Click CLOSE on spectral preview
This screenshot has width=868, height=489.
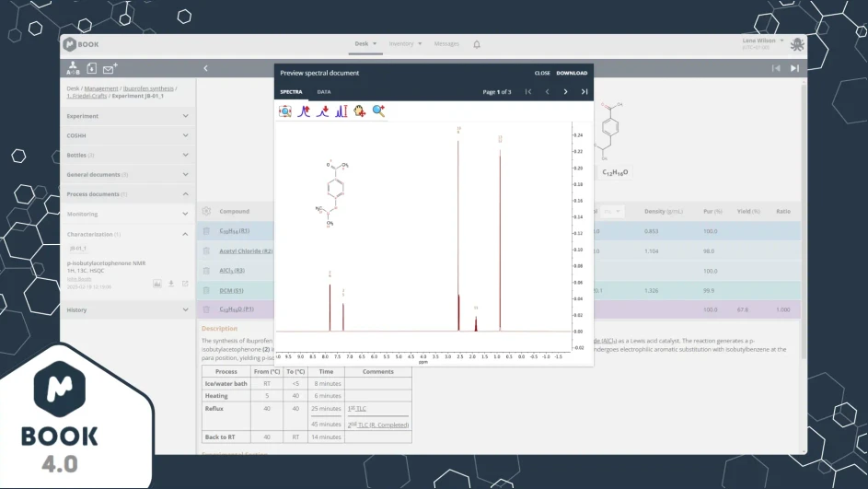(x=542, y=73)
